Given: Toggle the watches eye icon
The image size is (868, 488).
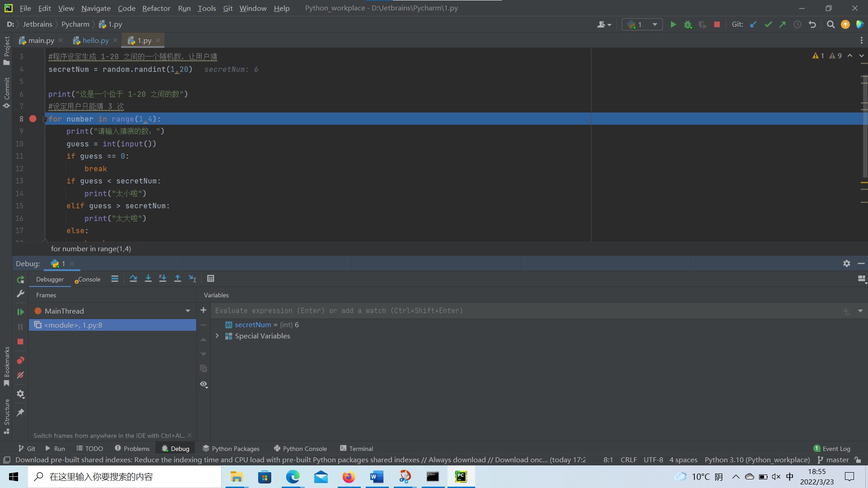Looking at the screenshot, I should coord(204,385).
